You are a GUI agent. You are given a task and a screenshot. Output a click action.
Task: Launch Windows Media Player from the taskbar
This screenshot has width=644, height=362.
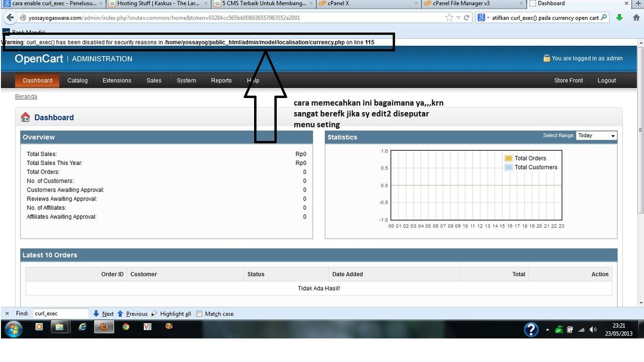pyautogui.click(x=39, y=327)
